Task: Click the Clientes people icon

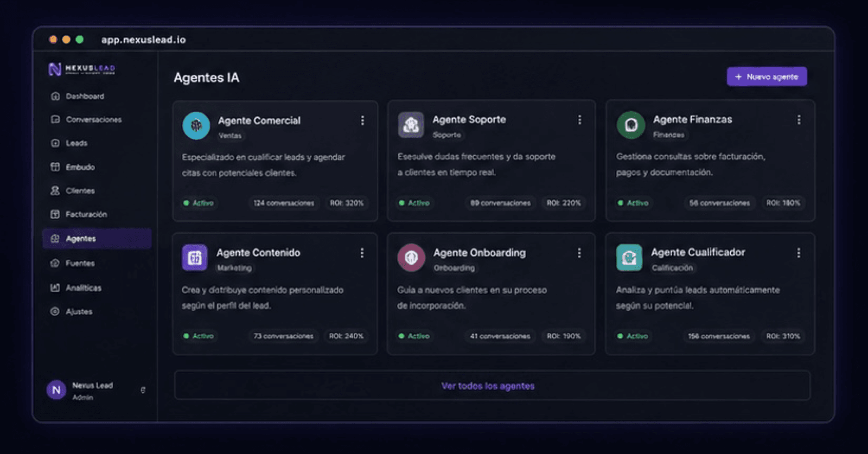Action: point(55,190)
